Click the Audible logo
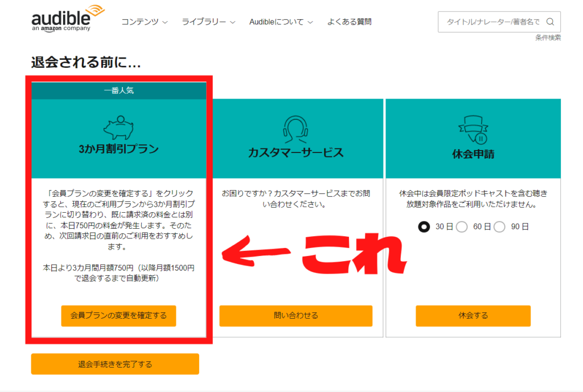 coord(68,19)
